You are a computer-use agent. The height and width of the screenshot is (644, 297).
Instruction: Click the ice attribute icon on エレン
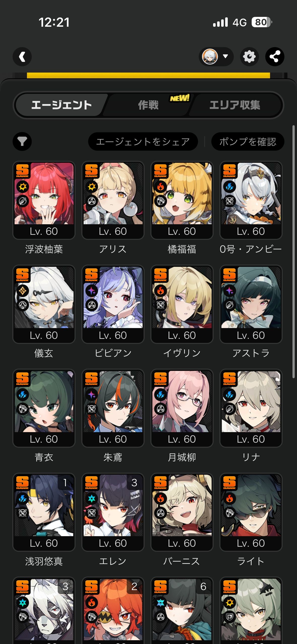click(x=92, y=499)
